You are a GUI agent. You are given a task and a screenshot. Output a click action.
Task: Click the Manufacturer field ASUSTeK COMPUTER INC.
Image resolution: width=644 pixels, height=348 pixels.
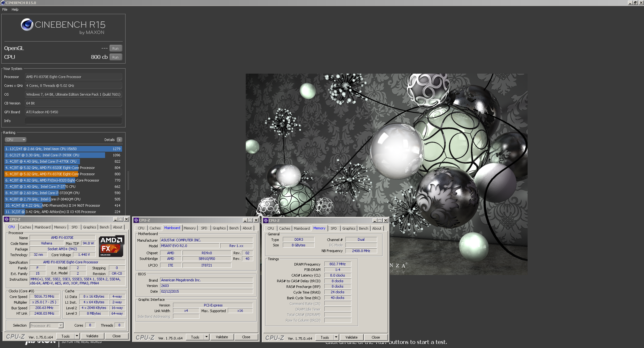(x=207, y=240)
